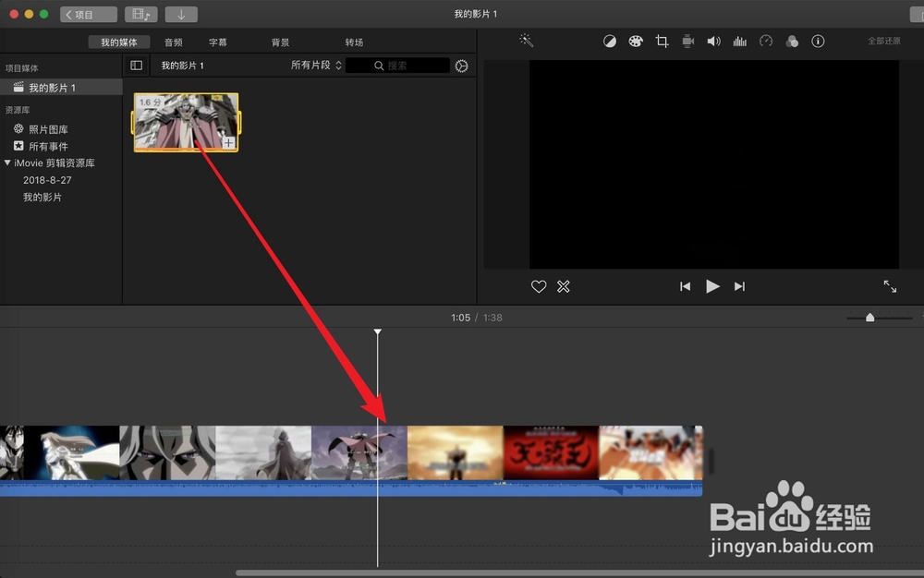Select the gray-haired face frame in the timeline
Viewport: 924px width, 578px height.
coord(167,452)
